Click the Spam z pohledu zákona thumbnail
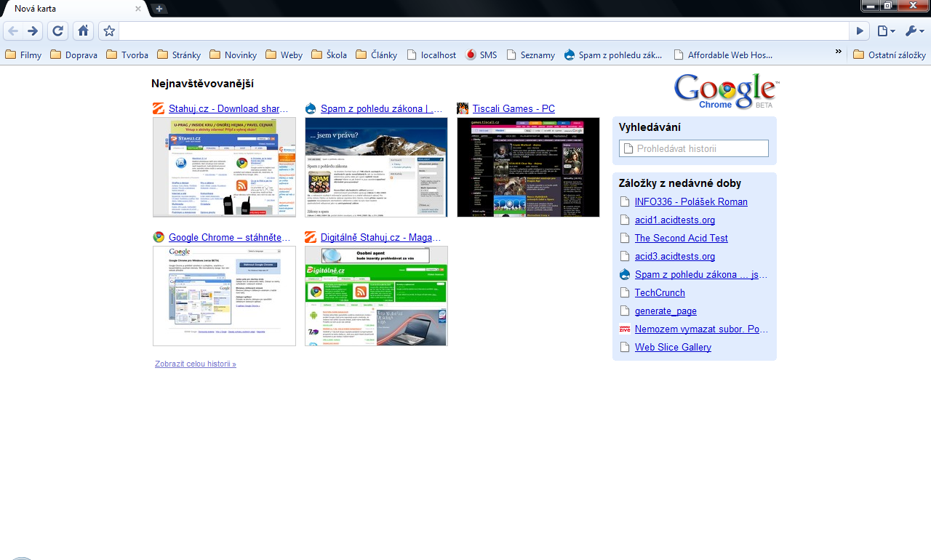Screen dimensions: 931x560 (376, 167)
